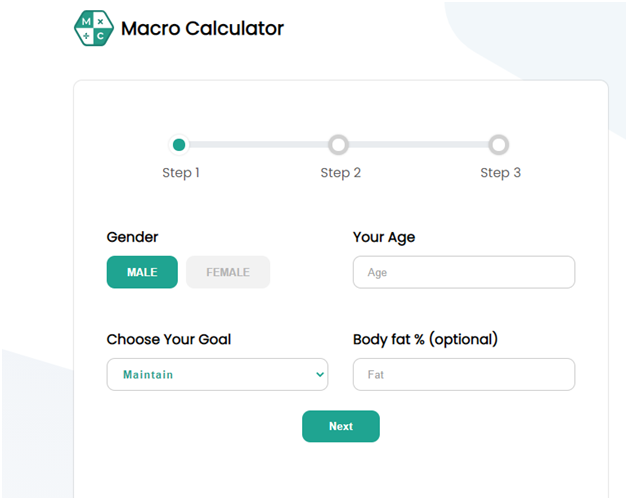The height and width of the screenshot is (500, 628).
Task: Click the progress bar between steps 2 and 3
Action: coord(419,145)
